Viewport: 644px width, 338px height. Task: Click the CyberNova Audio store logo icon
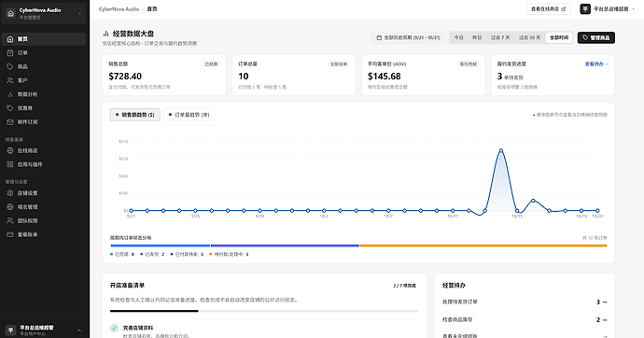coord(10,14)
